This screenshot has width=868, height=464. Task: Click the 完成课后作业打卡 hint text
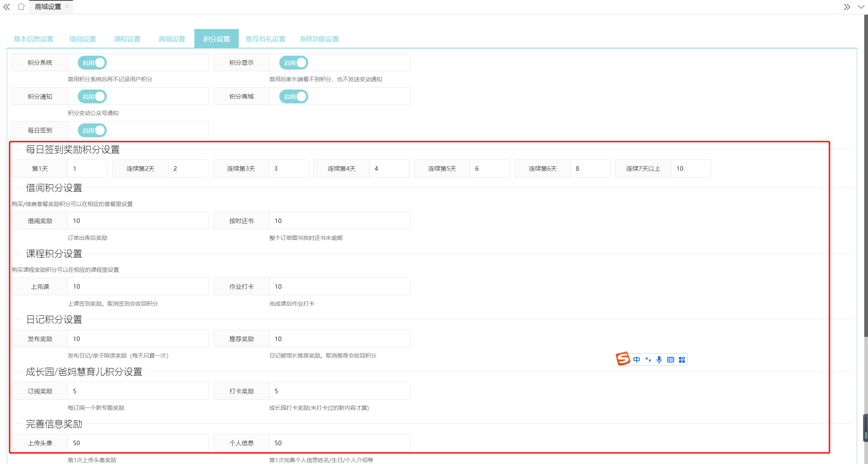(x=292, y=304)
